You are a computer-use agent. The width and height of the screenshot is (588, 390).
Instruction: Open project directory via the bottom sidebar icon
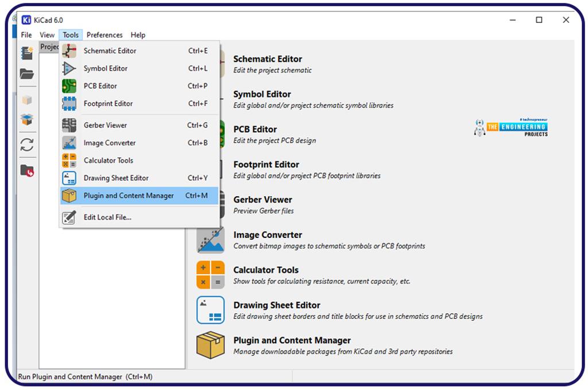point(27,169)
